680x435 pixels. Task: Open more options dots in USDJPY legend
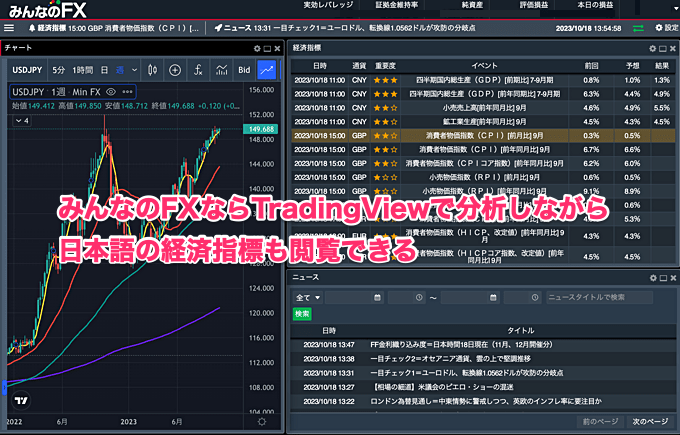point(128,92)
